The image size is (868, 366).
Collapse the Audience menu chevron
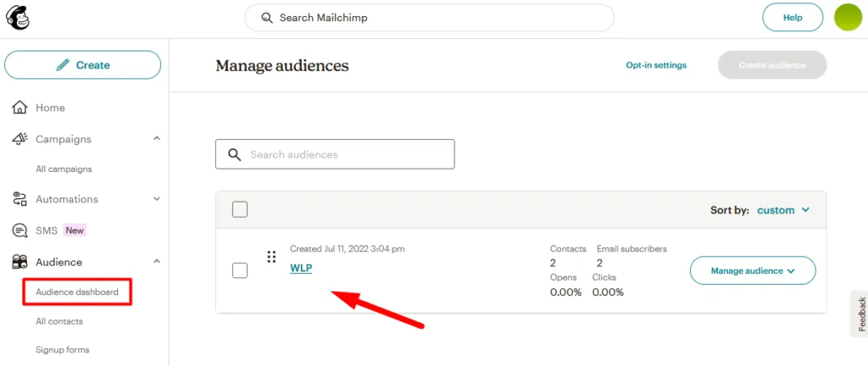pos(157,261)
